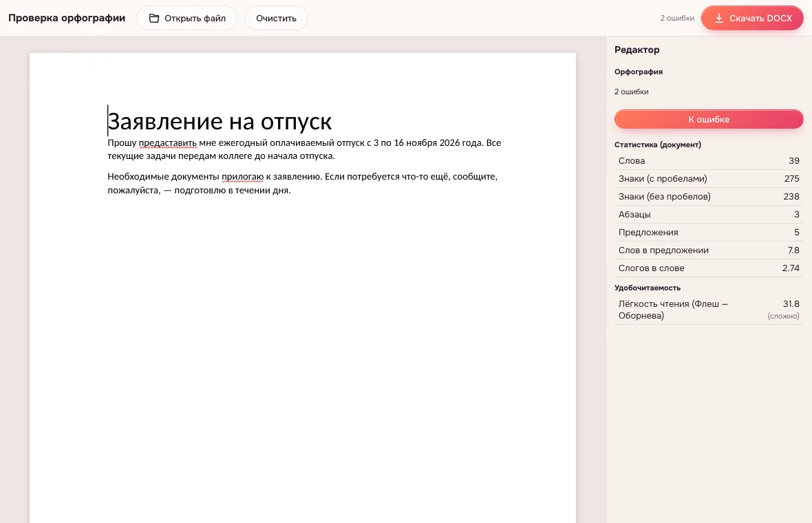Select the Слова statistics row
Viewport: 812px width, 523px height.
click(x=708, y=161)
